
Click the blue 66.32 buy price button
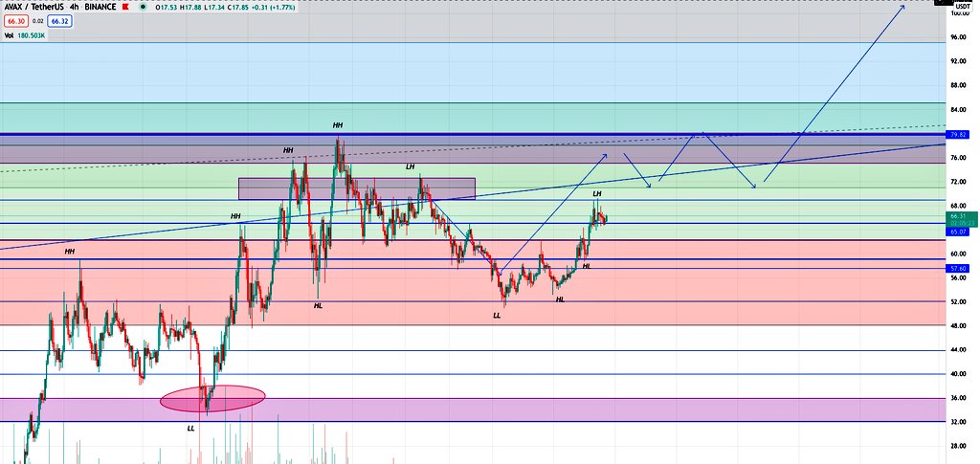59,21
